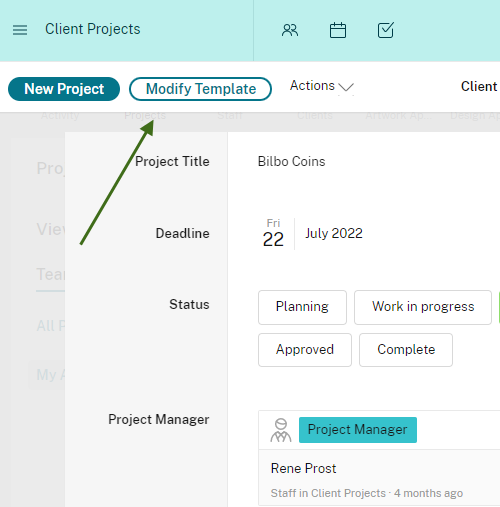Screen dimensions: 500x507
Task: Open the tasks checkmark icon
Action: point(386,30)
